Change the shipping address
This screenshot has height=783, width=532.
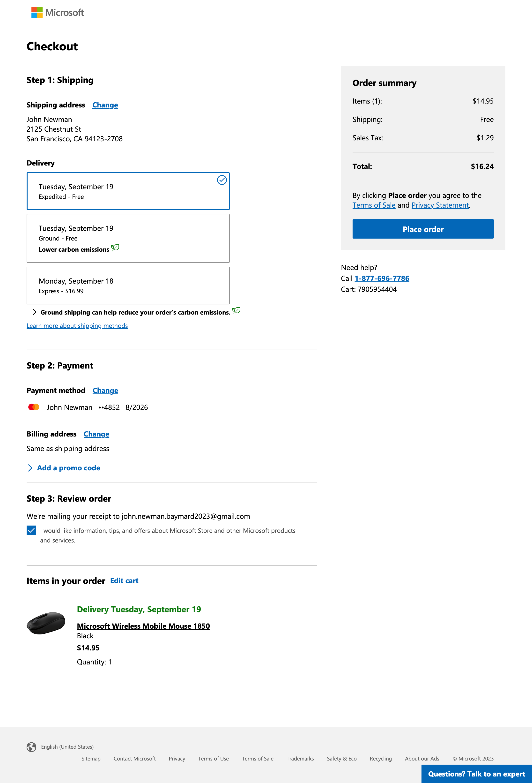point(105,105)
